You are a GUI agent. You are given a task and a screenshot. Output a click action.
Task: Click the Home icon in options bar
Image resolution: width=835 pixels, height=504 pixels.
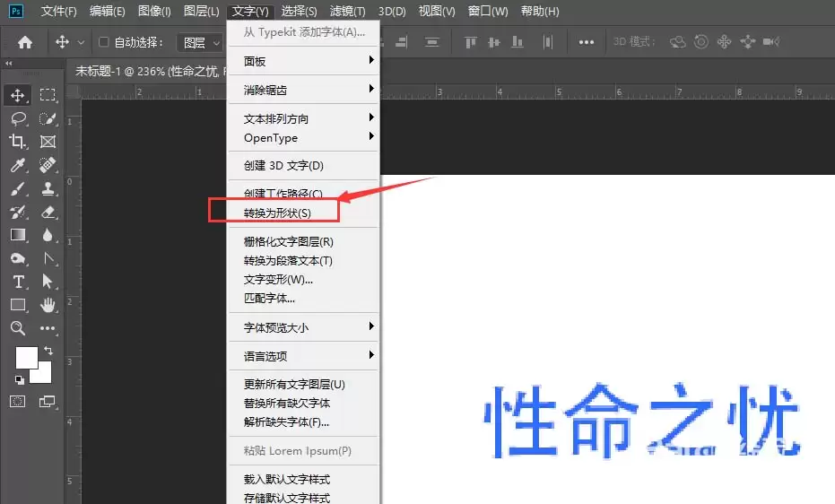click(x=25, y=42)
